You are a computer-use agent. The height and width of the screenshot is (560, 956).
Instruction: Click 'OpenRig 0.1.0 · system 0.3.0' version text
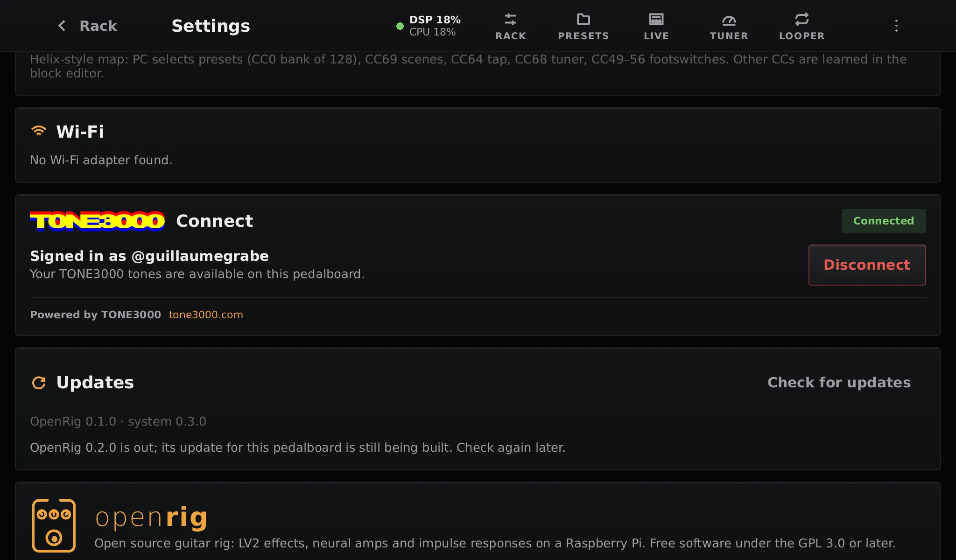point(118,421)
